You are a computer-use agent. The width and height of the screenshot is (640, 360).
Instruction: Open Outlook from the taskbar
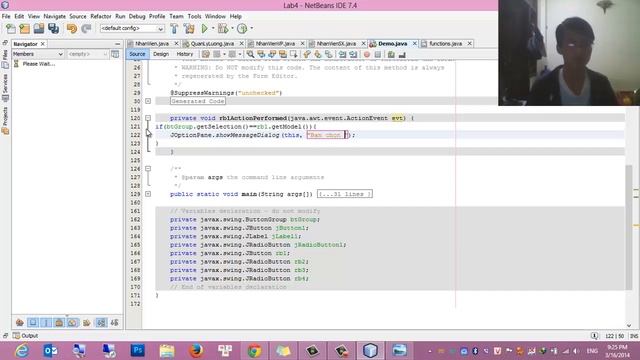[x=50, y=351]
